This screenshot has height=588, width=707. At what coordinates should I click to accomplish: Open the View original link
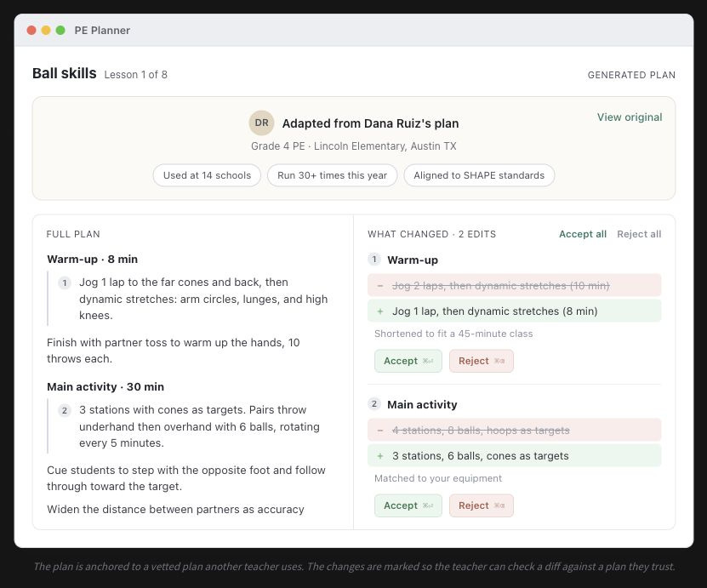click(x=630, y=117)
